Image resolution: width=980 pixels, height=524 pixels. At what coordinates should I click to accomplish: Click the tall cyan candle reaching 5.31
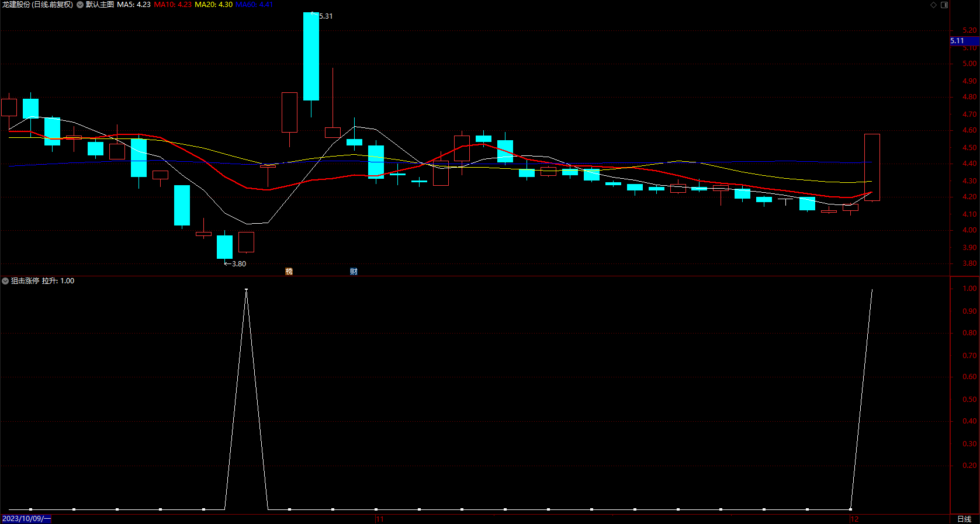(x=311, y=57)
